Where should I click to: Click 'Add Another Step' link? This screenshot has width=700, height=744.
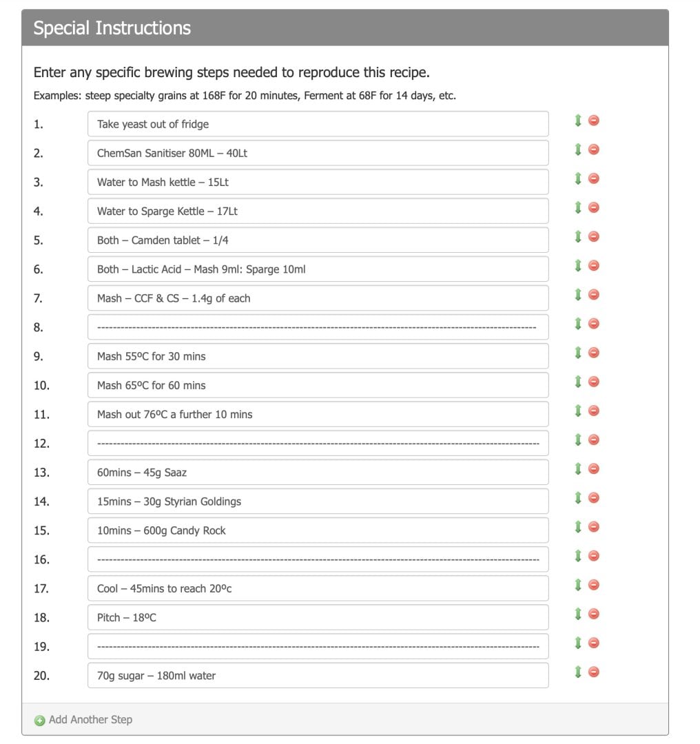90,719
